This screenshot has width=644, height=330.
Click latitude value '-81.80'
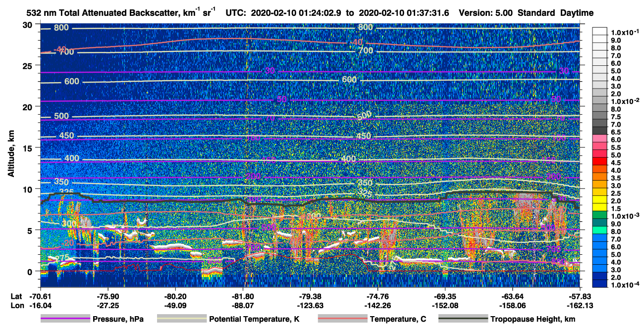(243, 296)
